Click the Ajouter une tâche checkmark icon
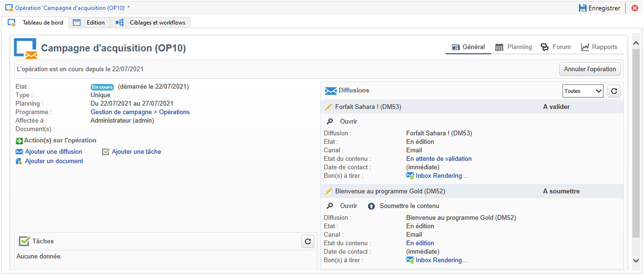The width and height of the screenshot is (644, 274). [x=106, y=152]
